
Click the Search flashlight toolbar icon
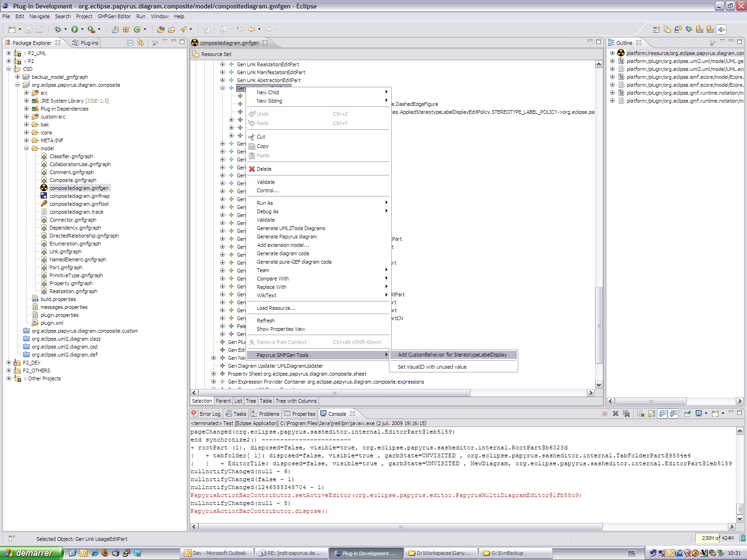pyautogui.click(x=183, y=29)
